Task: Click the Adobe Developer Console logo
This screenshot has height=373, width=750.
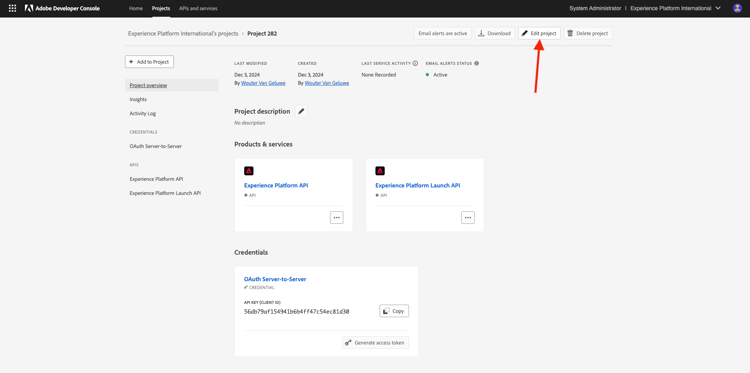Action: (62, 8)
